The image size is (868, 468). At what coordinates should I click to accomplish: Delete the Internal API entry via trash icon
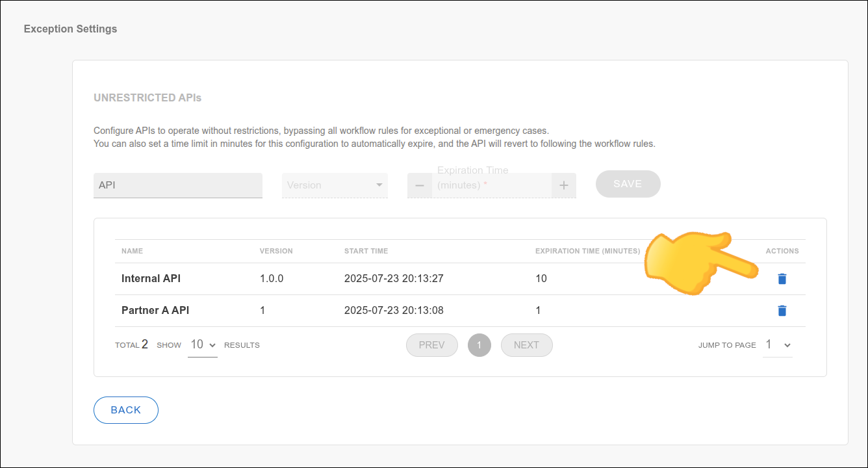pos(782,279)
